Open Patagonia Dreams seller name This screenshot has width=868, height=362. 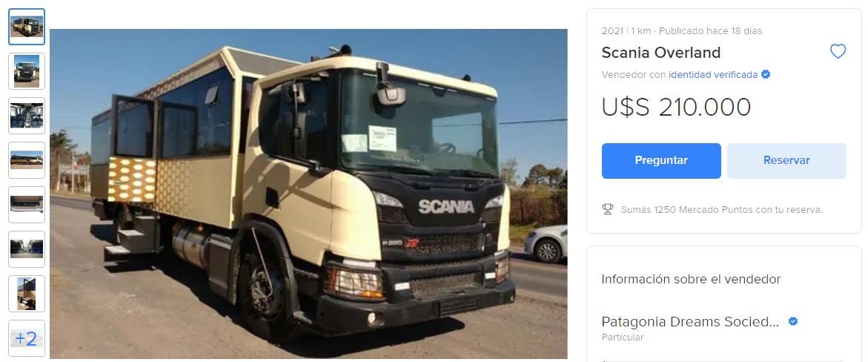pos(690,321)
